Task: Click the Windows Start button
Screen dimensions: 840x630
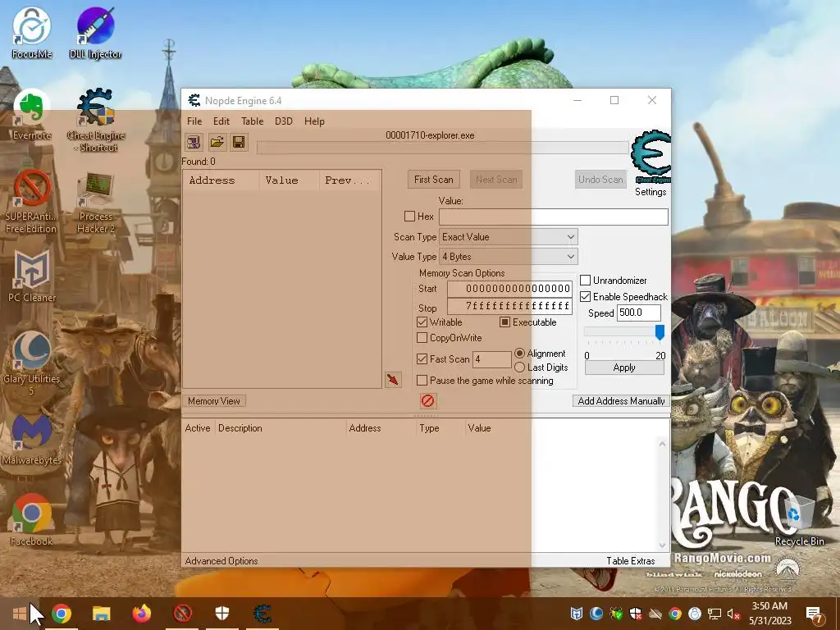Action: (x=20, y=614)
